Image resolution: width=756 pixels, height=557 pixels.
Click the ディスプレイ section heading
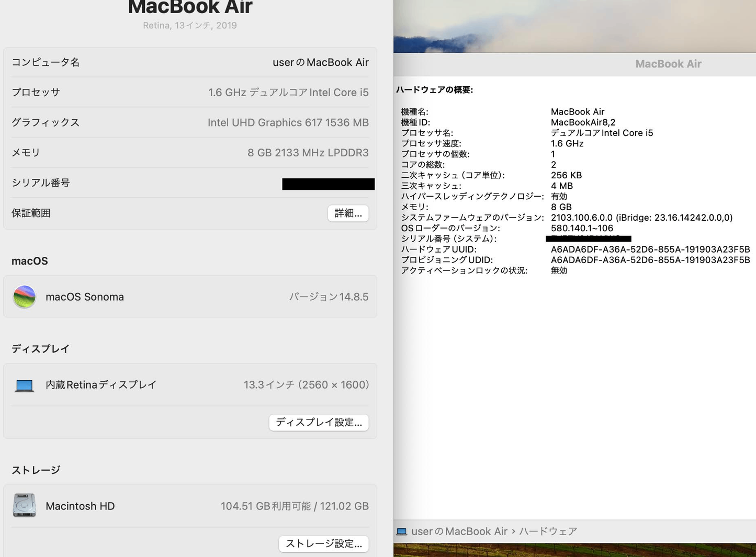[x=41, y=349]
